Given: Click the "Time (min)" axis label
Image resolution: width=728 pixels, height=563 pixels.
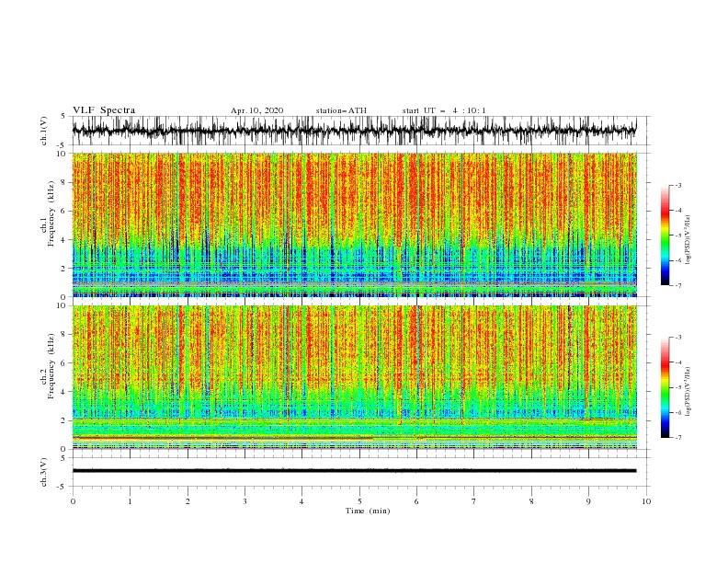Looking at the screenshot, I should point(368,511).
